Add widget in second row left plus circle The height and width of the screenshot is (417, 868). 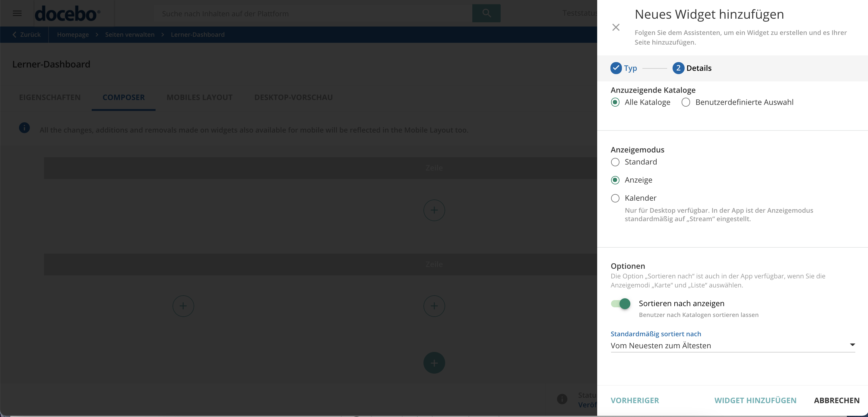[183, 306]
